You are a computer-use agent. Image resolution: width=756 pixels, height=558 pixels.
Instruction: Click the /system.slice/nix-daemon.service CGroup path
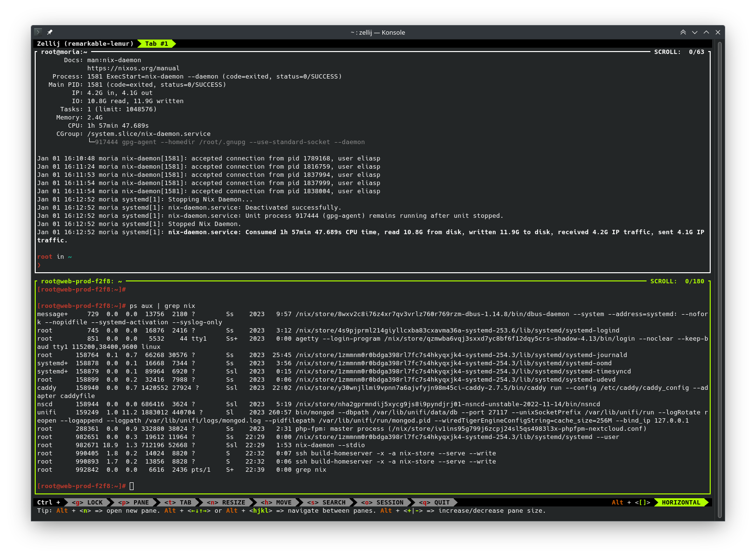click(149, 134)
